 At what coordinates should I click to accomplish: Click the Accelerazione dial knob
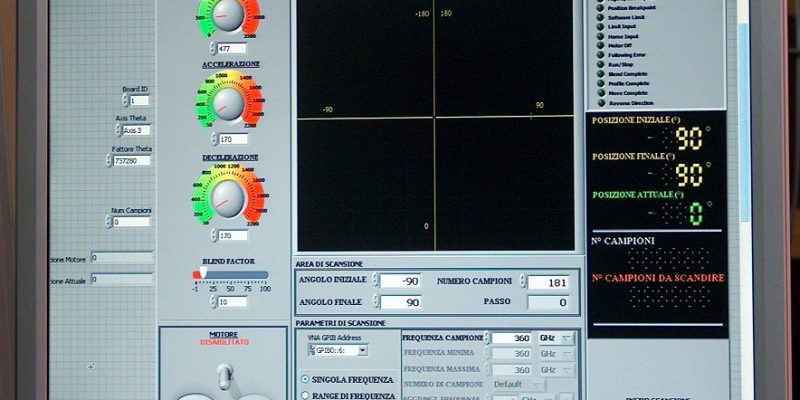coord(228,104)
